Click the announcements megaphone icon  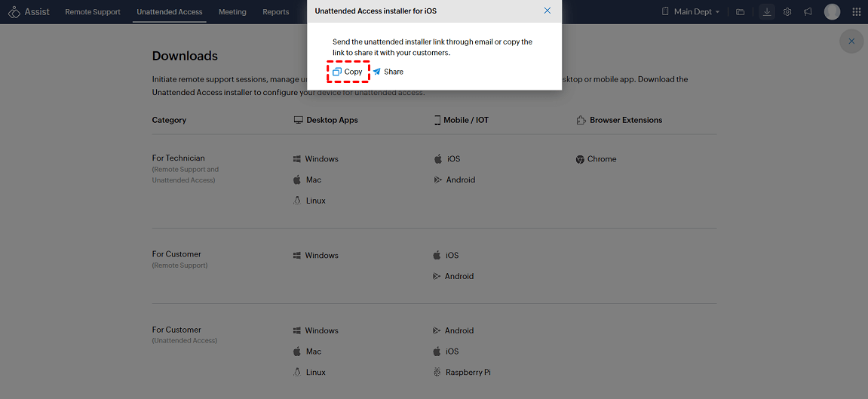808,11
